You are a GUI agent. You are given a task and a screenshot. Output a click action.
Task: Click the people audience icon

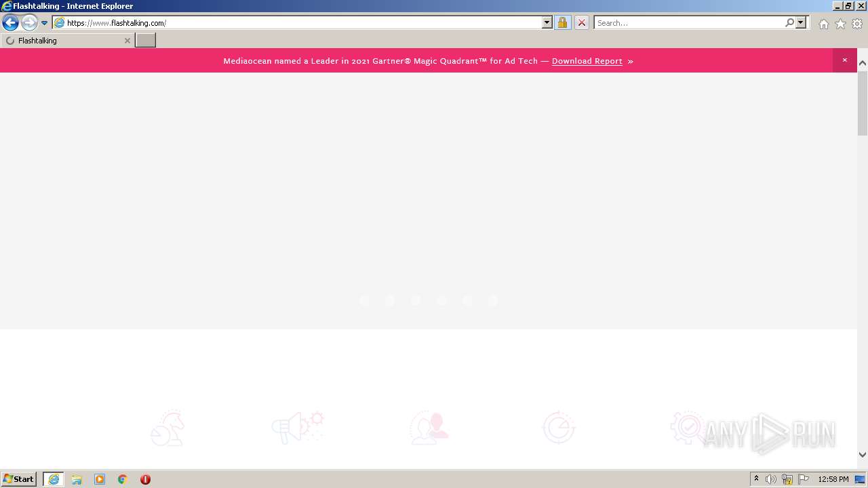point(429,428)
